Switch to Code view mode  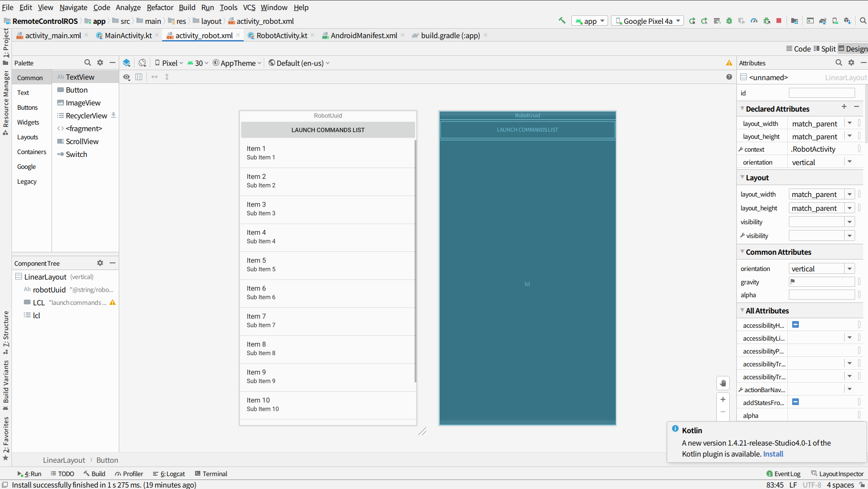[799, 49]
